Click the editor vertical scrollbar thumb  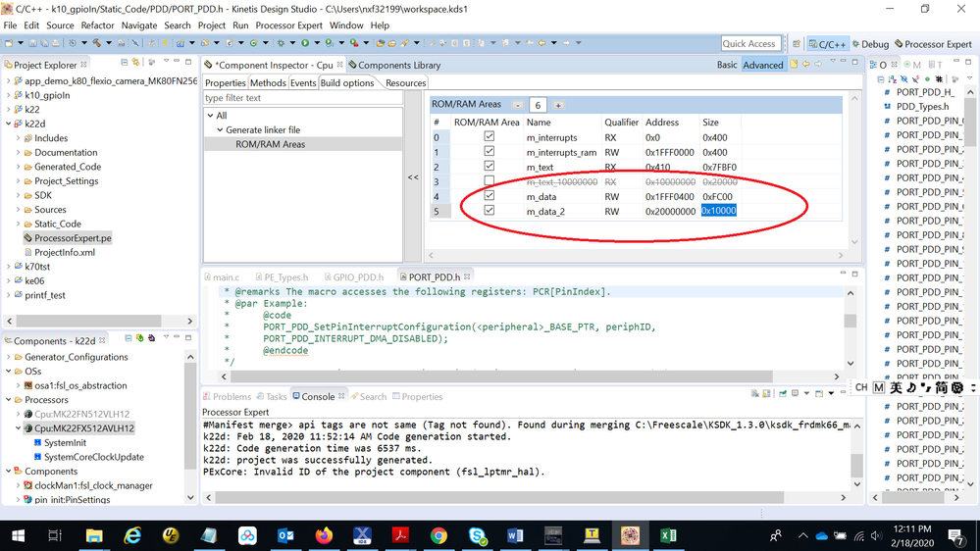(x=850, y=320)
